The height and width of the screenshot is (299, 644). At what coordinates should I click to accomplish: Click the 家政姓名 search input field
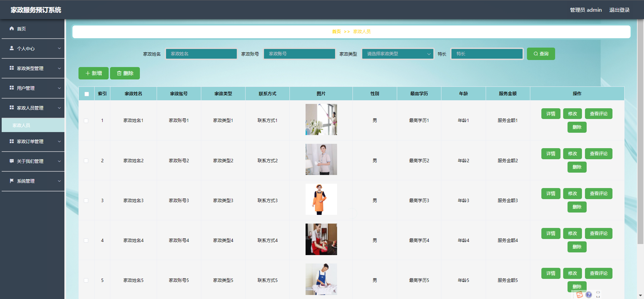(201, 54)
